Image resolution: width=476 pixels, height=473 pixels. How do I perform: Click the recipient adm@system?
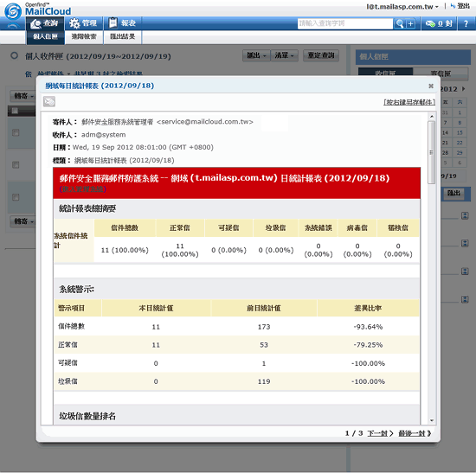tap(104, 135)
